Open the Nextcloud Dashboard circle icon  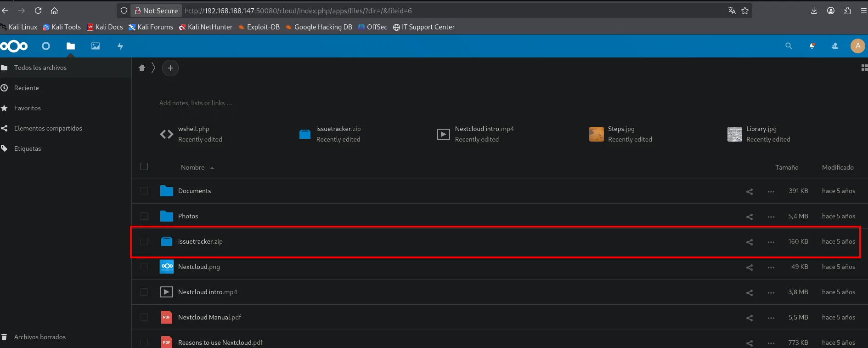pos(46,46)
